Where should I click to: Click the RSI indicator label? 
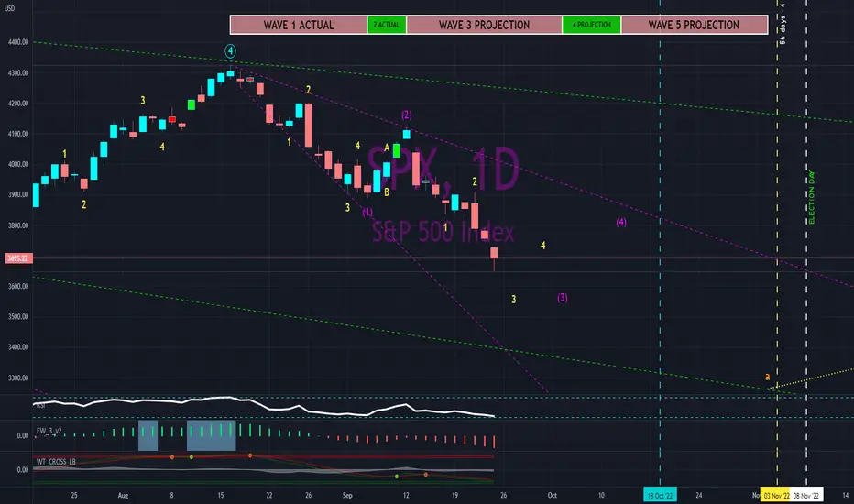[x=40, y=405]
